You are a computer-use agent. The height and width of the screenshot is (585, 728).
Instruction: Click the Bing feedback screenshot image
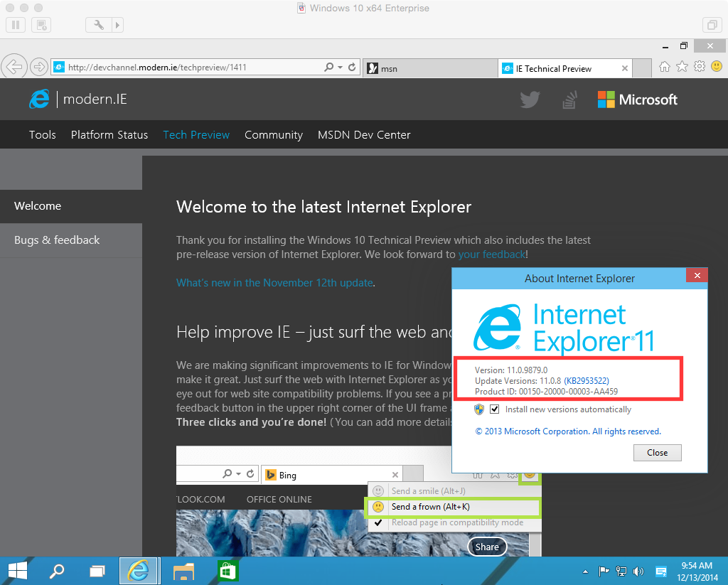[x=358, y=501]
